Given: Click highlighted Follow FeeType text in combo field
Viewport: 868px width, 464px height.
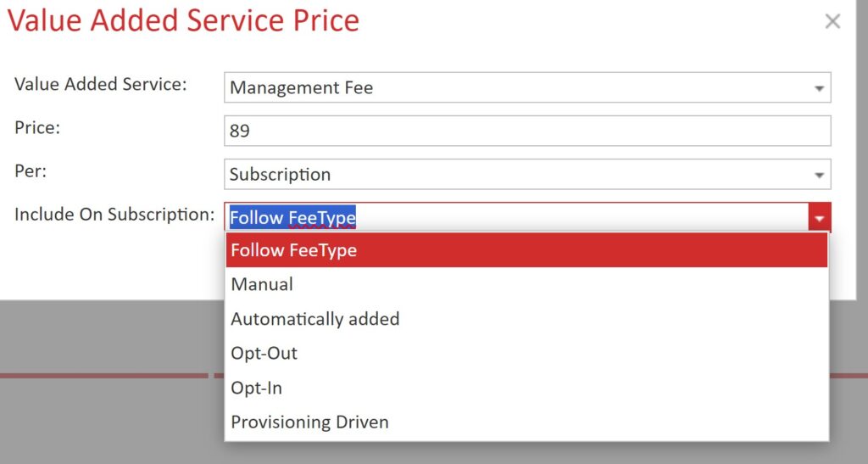Looking at the screenshot, I should tap(293, 219).
